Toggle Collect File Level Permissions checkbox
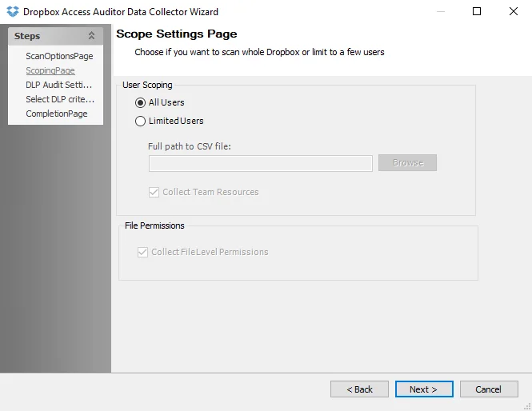The width and height of the screenshot is (532, 411). pyautogui.click(x=142, y=253)
